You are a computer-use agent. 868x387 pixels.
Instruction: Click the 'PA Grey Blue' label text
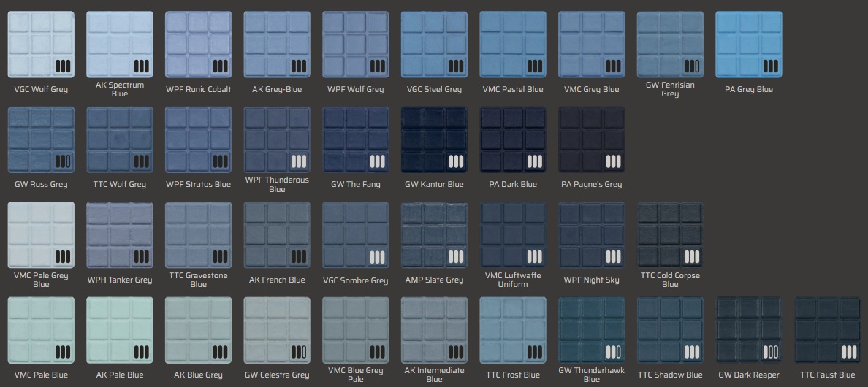coord(748,89)
